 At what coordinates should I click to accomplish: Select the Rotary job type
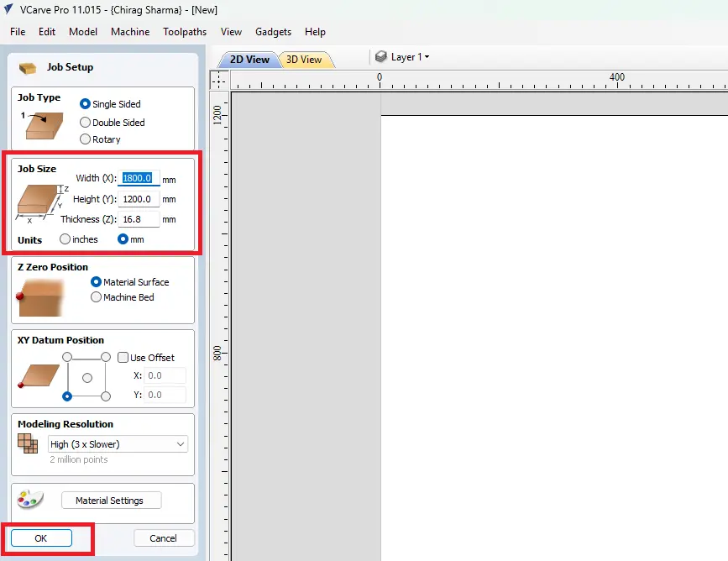[85, 139]
